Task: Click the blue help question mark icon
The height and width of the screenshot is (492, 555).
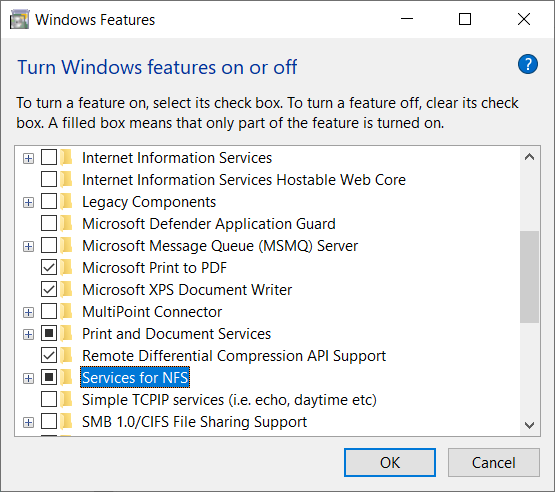Action: (527, 64)
